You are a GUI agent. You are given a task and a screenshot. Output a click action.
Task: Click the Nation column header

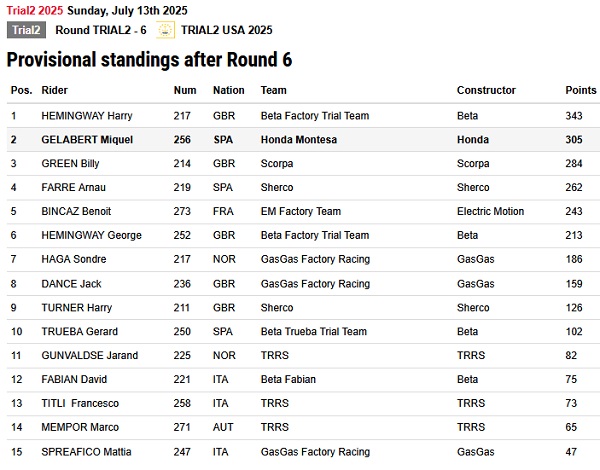(228, 90)
